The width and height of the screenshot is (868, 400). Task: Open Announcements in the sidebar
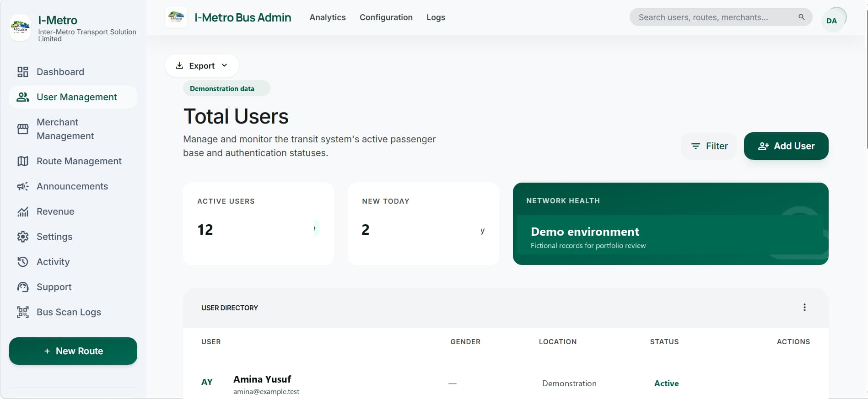[x=73, y=186]
